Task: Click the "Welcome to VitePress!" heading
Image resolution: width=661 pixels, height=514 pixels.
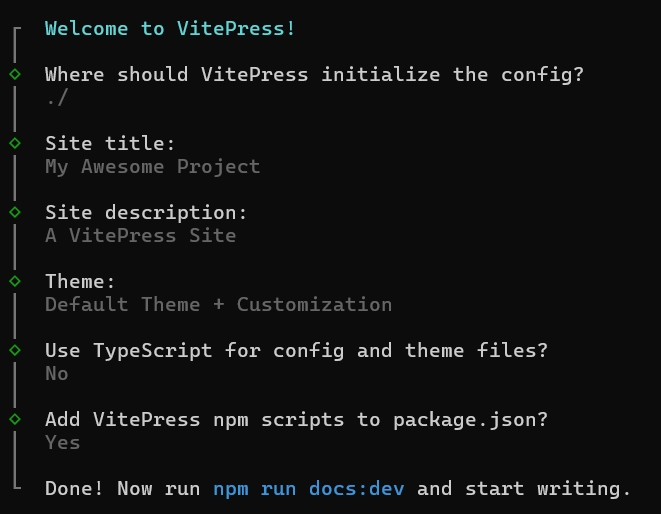Action: coord(170,29)
